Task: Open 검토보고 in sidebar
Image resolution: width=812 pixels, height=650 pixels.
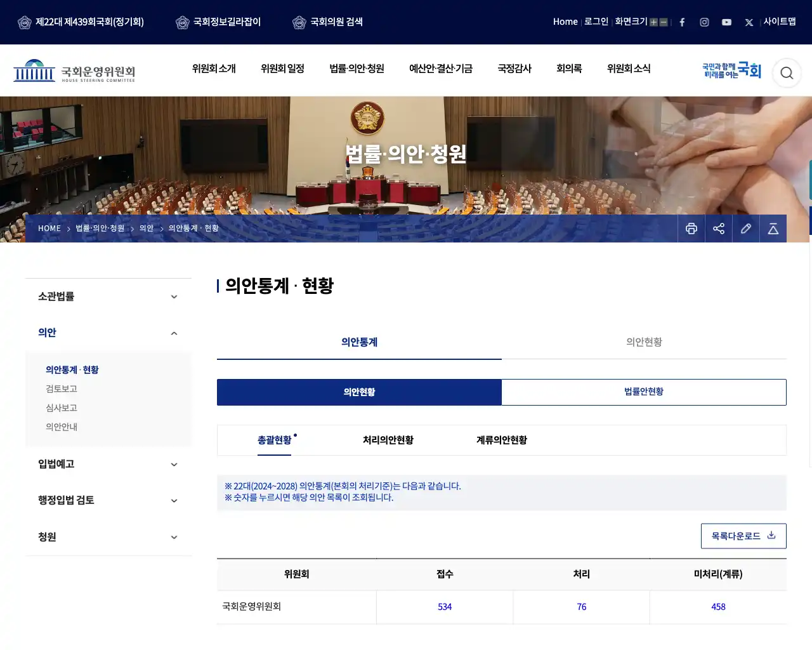Action: point(62,389)
